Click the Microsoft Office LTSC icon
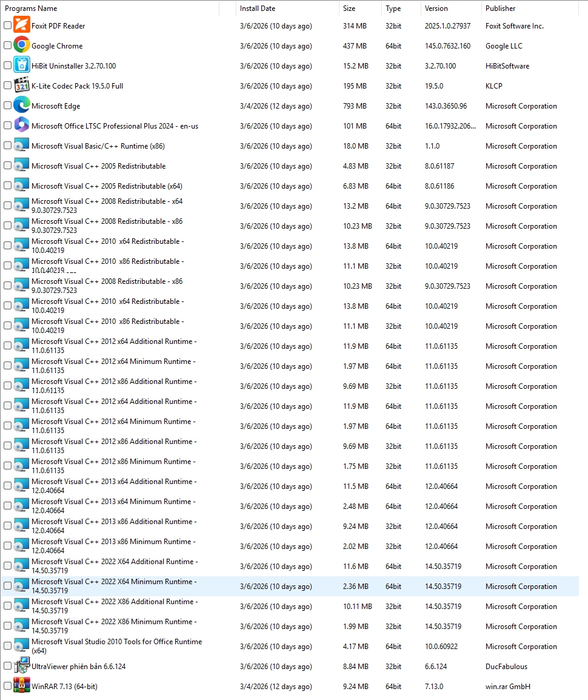 click(x=22, y=126)
